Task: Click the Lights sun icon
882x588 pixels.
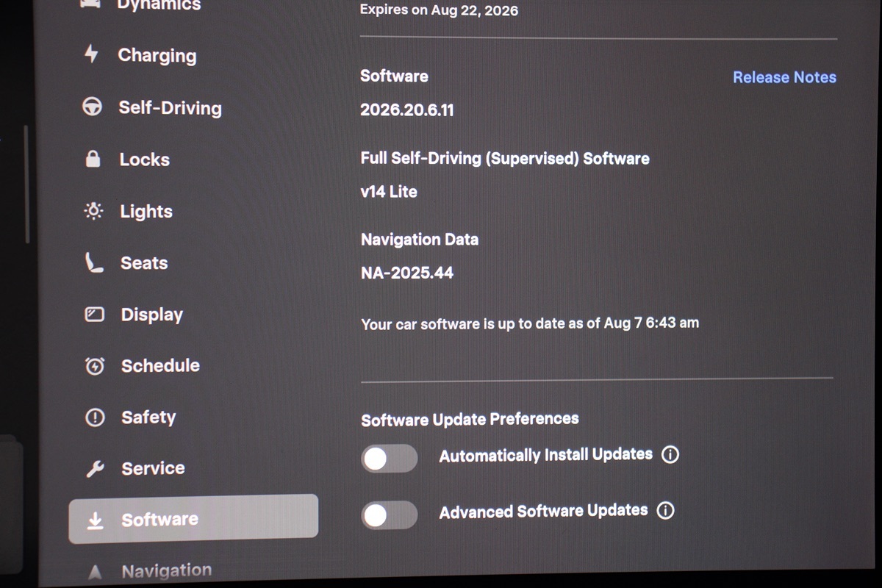Action: 93,211
